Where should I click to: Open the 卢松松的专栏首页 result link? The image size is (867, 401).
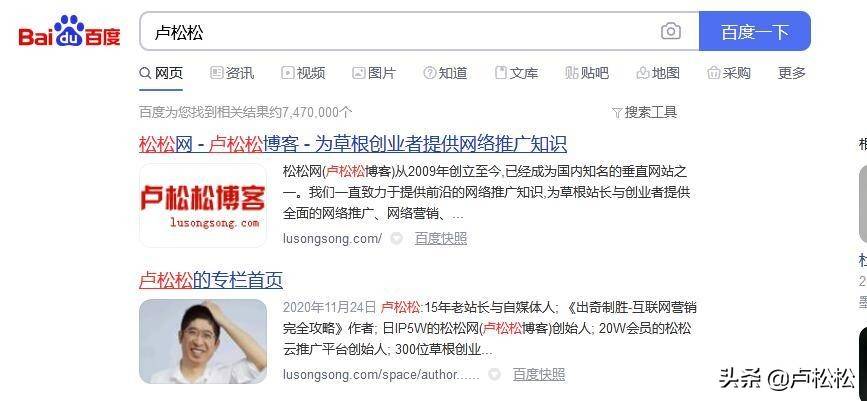pos(211,280)
